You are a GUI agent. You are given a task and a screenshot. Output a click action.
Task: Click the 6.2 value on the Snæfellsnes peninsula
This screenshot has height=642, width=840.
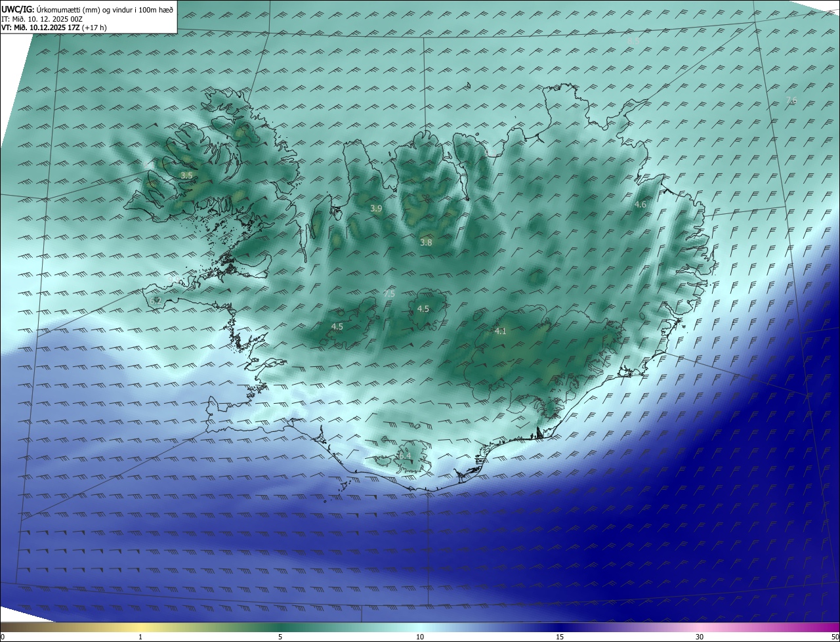coord(156,301)
